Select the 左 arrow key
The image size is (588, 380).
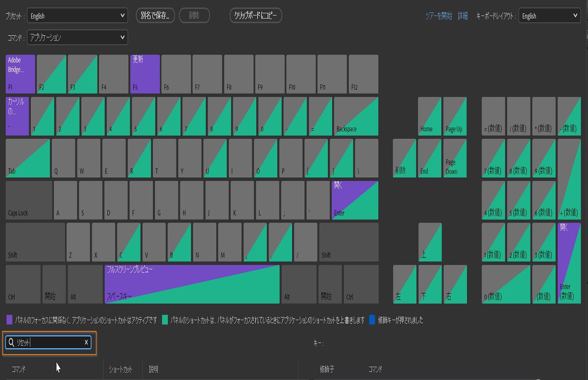(x=405, y=284)
